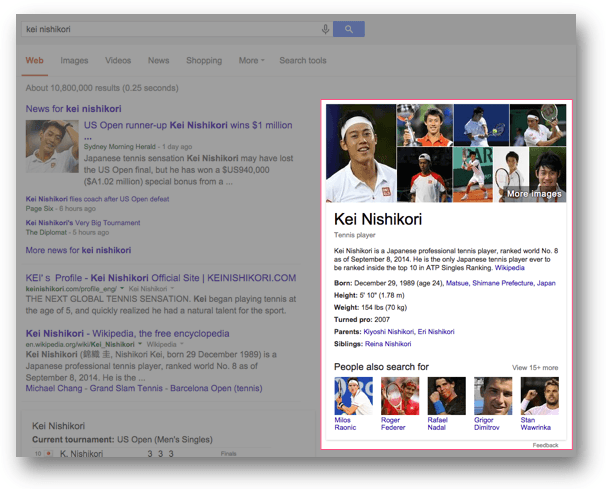Open the Rafael Nadal name link
This screenshot has width=606, height=489.
(437, 424)
